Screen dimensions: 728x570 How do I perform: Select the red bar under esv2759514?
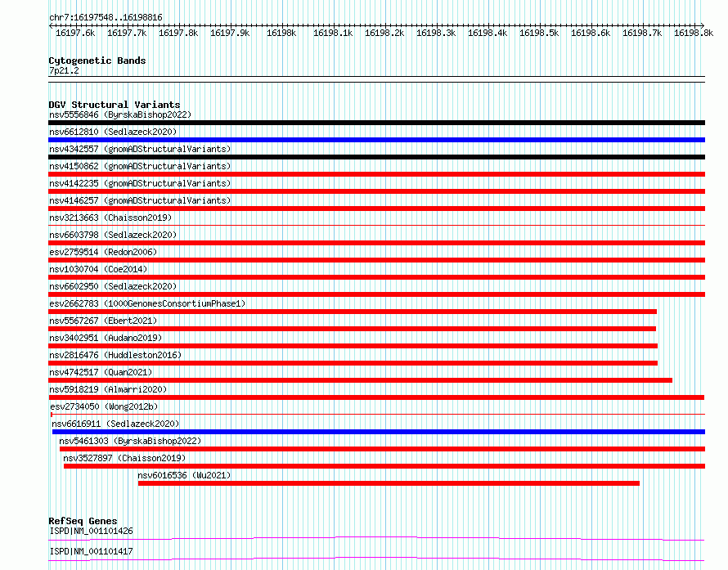point(376,260)
